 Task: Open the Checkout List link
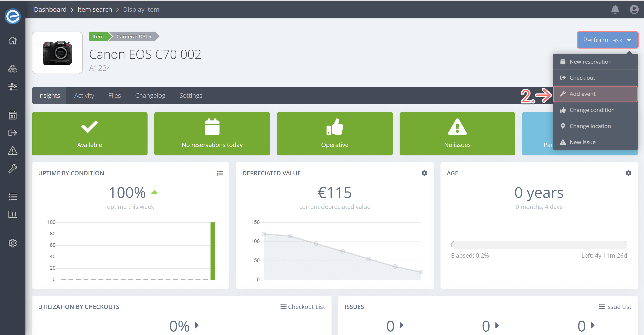point(302,307)
